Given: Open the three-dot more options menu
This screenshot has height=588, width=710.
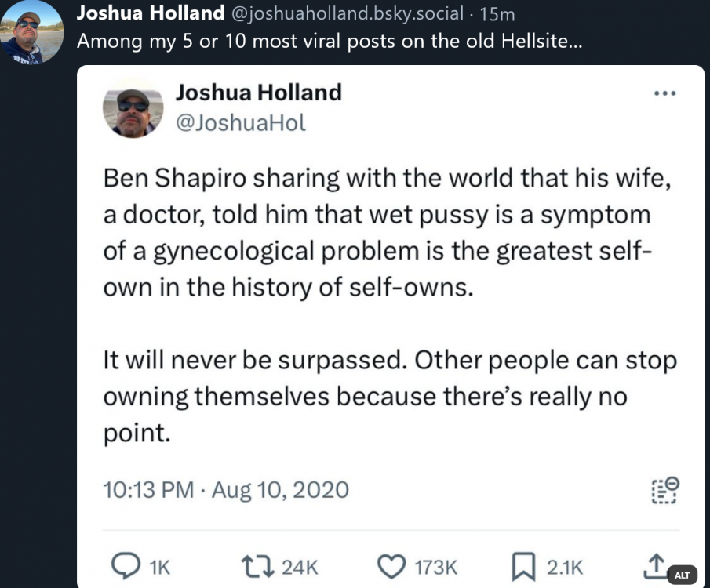Looking at the screenshot, I should click(x=665, y=94).
